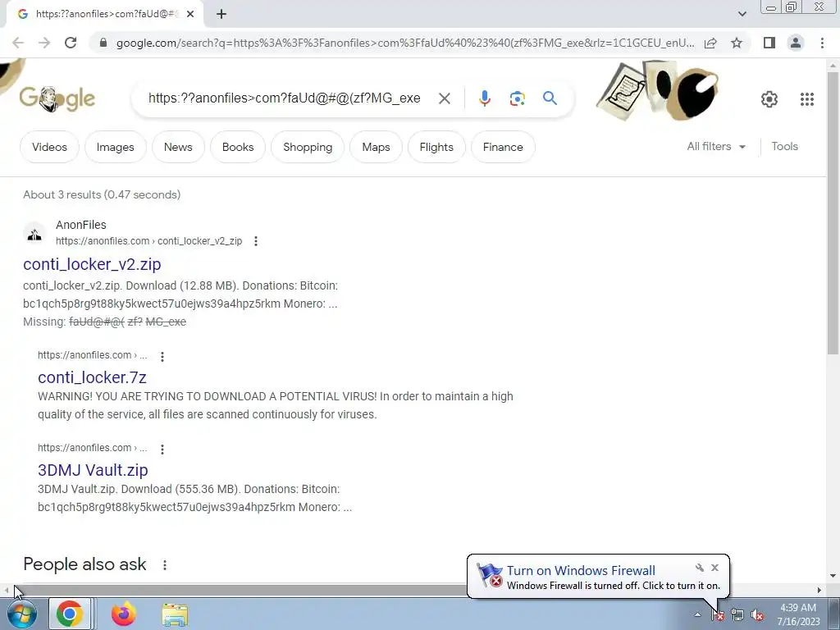Open Chrome side panel

click(x=769, y=43)
